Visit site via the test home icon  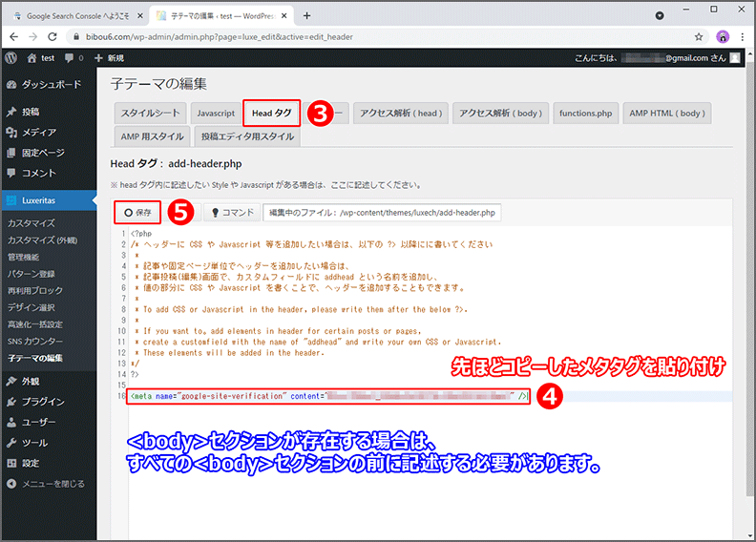click(x=40, y=58)
